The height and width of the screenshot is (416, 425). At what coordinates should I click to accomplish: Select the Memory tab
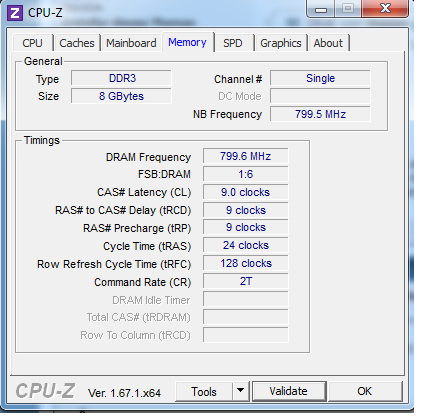[x=187, y=42]
